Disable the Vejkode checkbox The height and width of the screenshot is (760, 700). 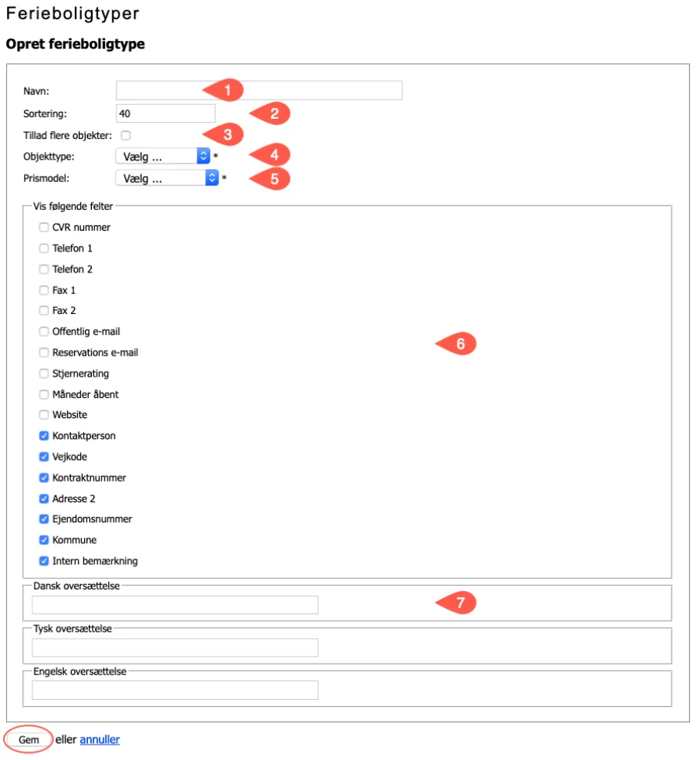[44, 457]
